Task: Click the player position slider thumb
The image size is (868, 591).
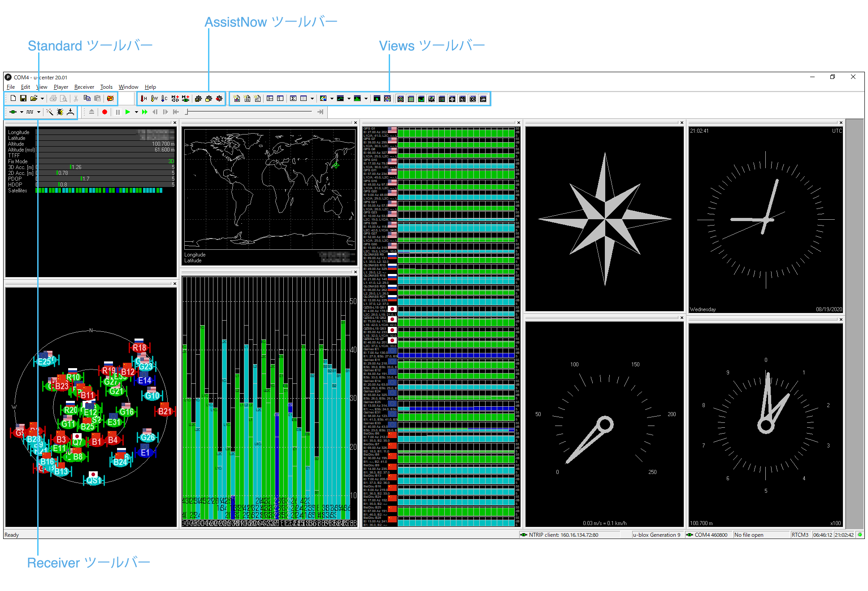Action: 187,112
